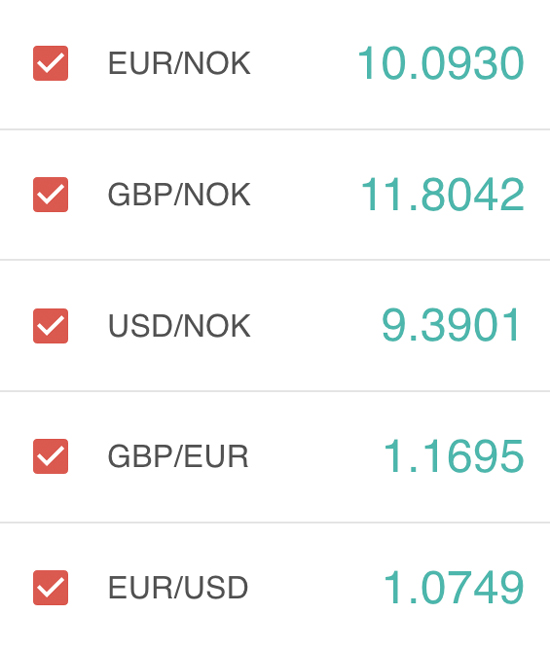This screenshot has width=550, height=650.
Task: Open the 1.1695 rate value
Action: click(x=454, y=456)
